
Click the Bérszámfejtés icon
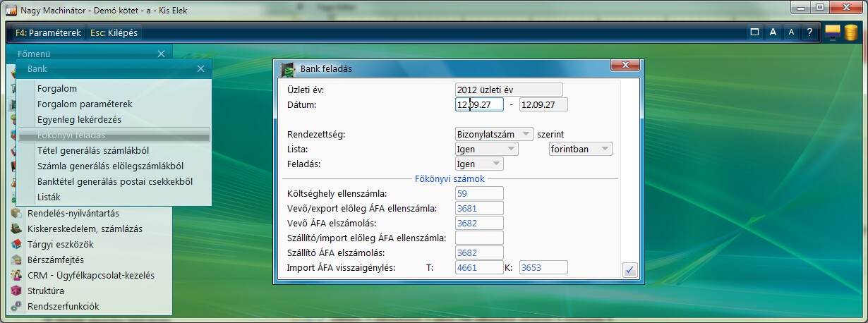[x=17, y=260]
